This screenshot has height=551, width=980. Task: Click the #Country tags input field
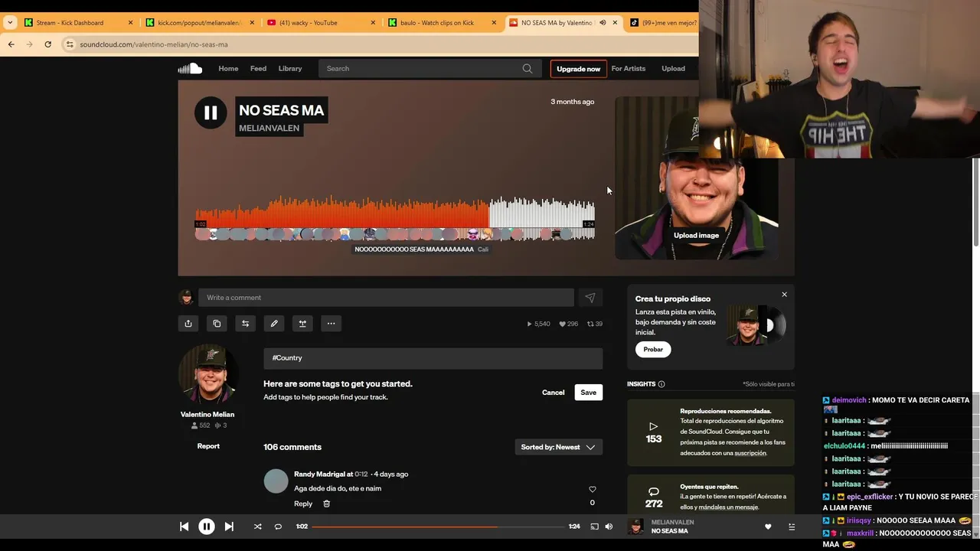433,358
